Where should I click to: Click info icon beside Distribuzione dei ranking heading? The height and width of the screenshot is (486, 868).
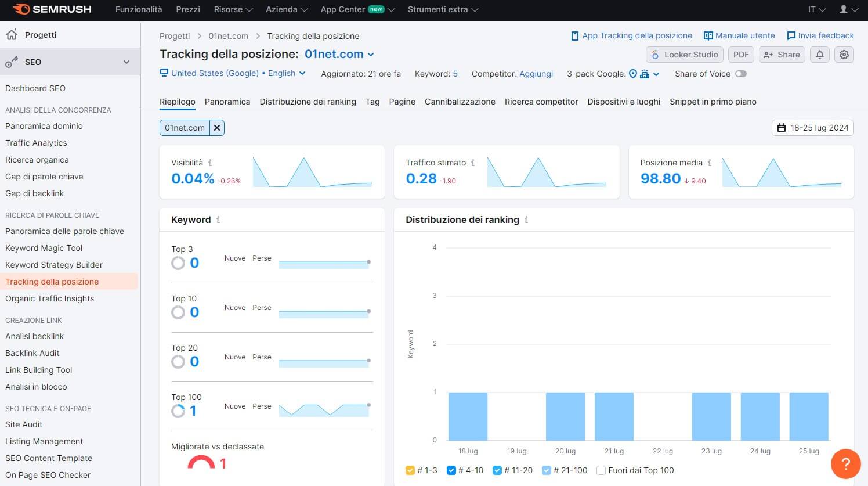526,219
